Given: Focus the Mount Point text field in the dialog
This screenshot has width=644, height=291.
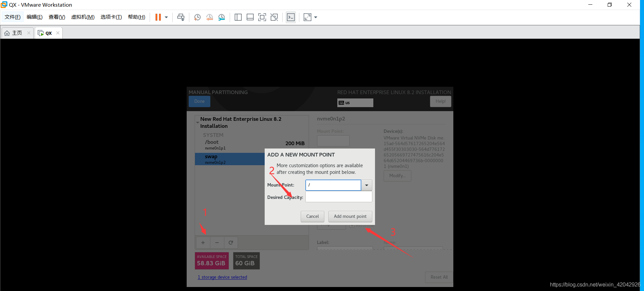Looking at the screenshot, I should point(333,185).
